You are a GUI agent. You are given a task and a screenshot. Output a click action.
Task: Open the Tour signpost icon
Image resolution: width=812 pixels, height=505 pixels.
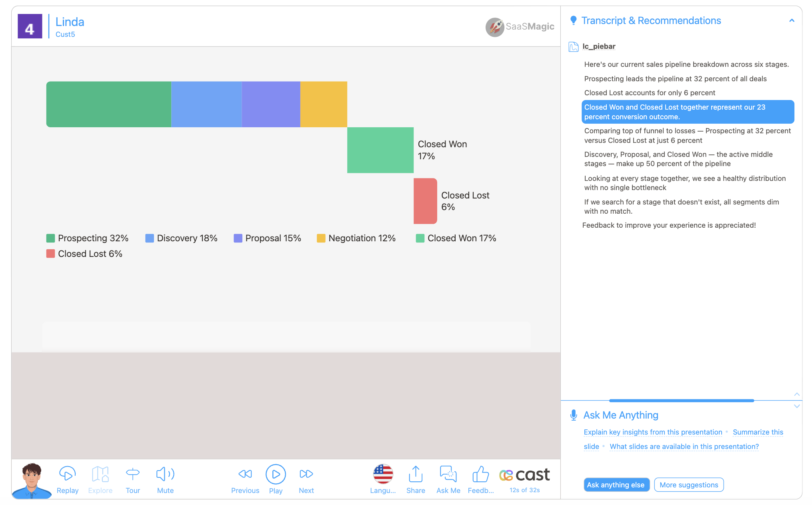click(132, 474)
